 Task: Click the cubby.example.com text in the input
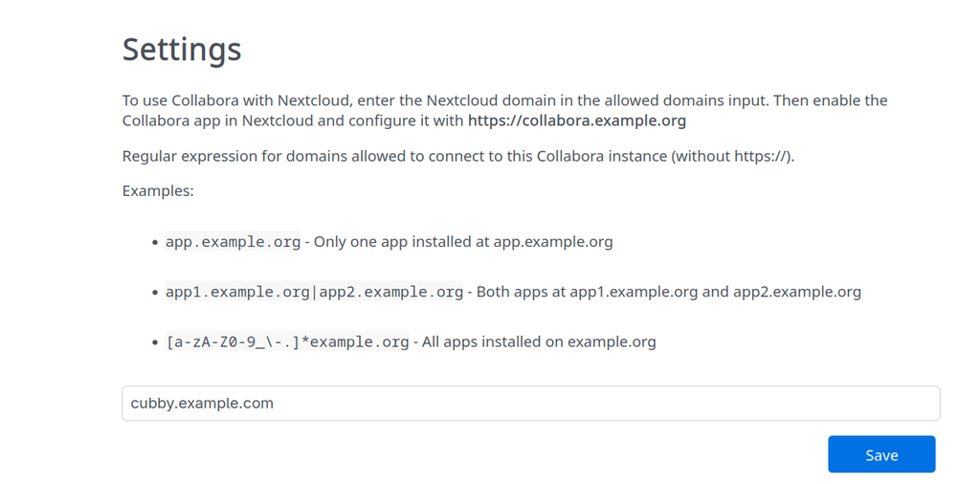[202, 404]
